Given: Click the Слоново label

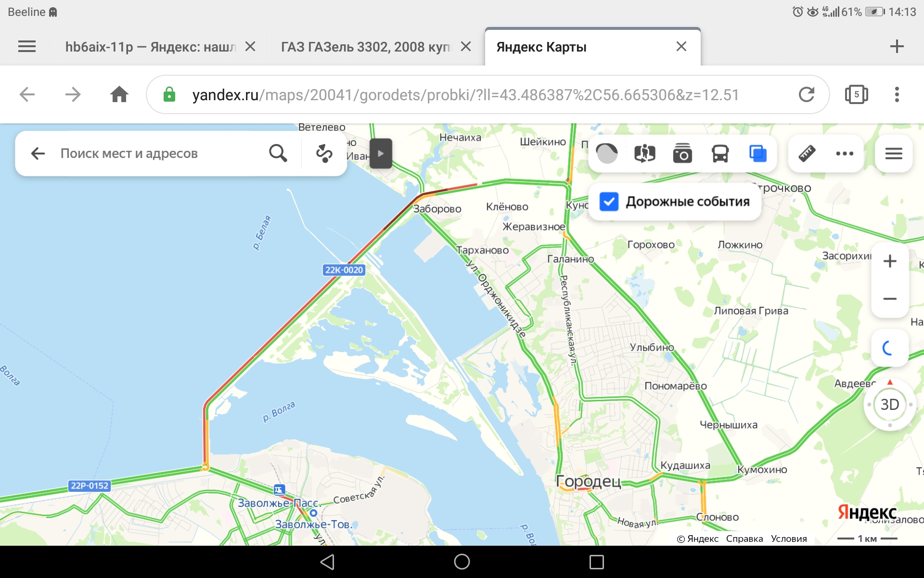Looking at the screenshot, I should pyautogui.click(x=718, y=517).
